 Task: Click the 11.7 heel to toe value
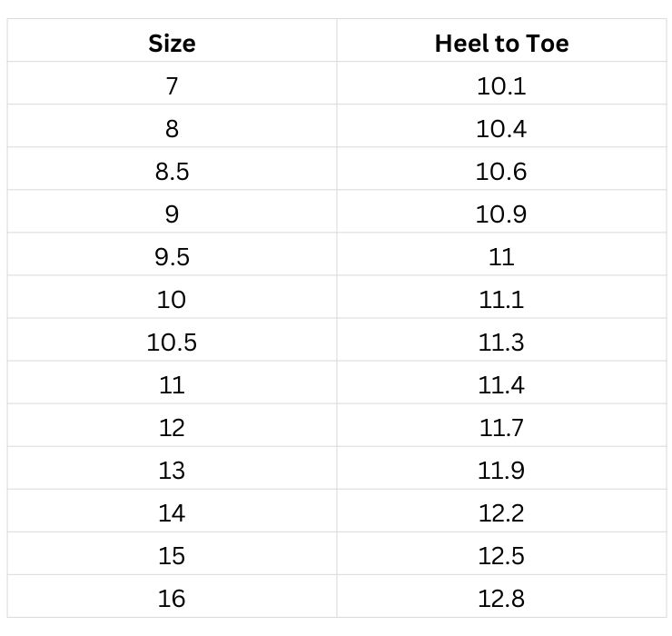501,428
